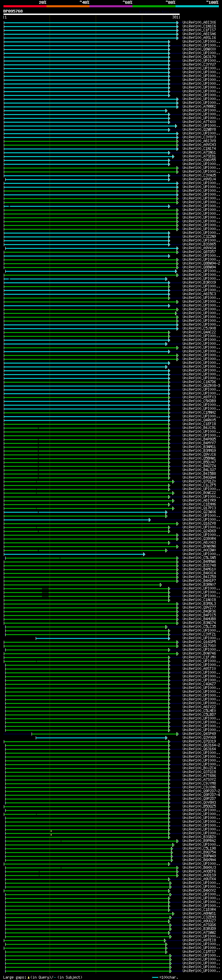The width and height of the screenshot is (222, 980).
Task: Select the UniRef100_C3Y8Y3 label
Action: pos(199,137)
